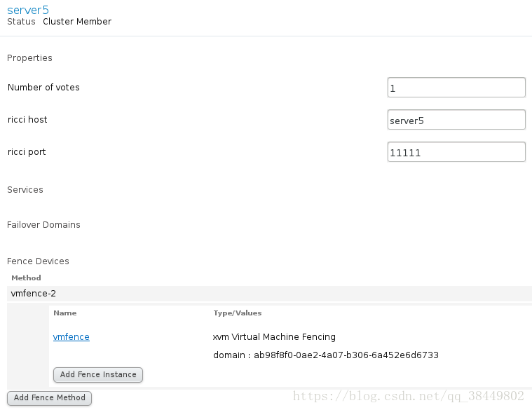Focus the ricci host input field
532x410 pixels.
456,120
